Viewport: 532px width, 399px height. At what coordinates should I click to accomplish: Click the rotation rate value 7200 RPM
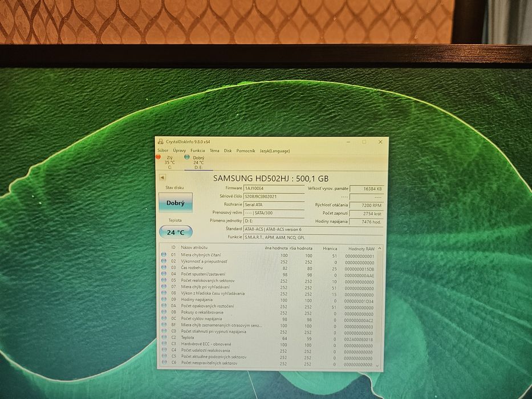tap(367, 206)
